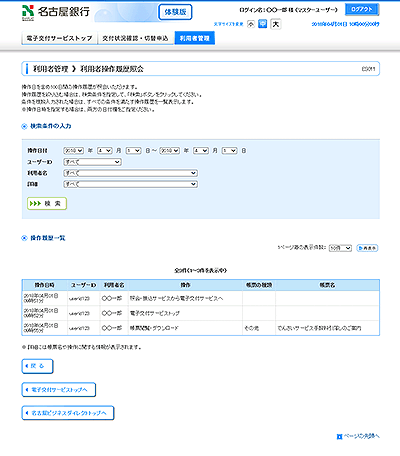Click the 戻る button
400x456 pixels.
point(37,366)
